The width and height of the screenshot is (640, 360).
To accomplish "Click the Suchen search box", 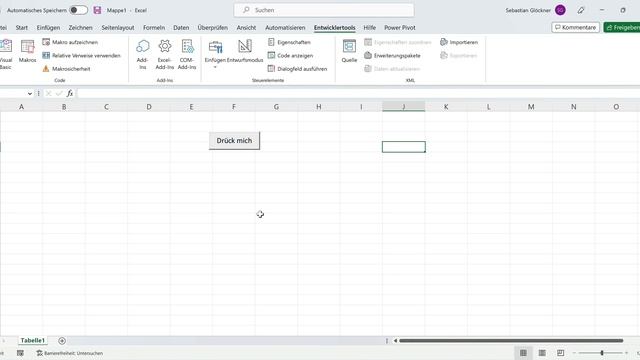I will point(324,10).
